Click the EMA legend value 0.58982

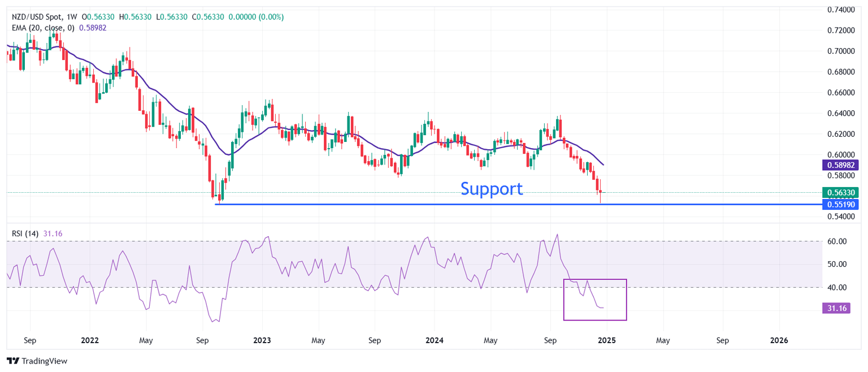(94, 28)
